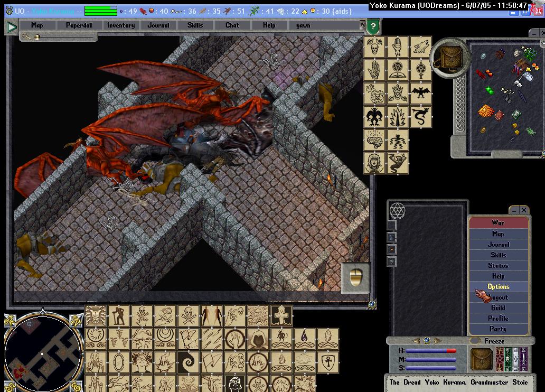Click the right arrow beside the blue gem
Image resolution: width=545 pixels, height=392 pixels.
437,341
